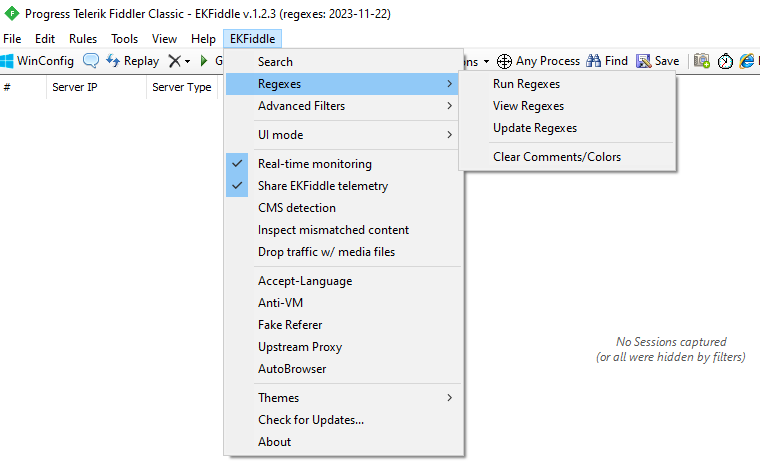Viewport: 760px width, 471px height.
Task: Open the UI mode submenu
Action: [x=343, y=135]
